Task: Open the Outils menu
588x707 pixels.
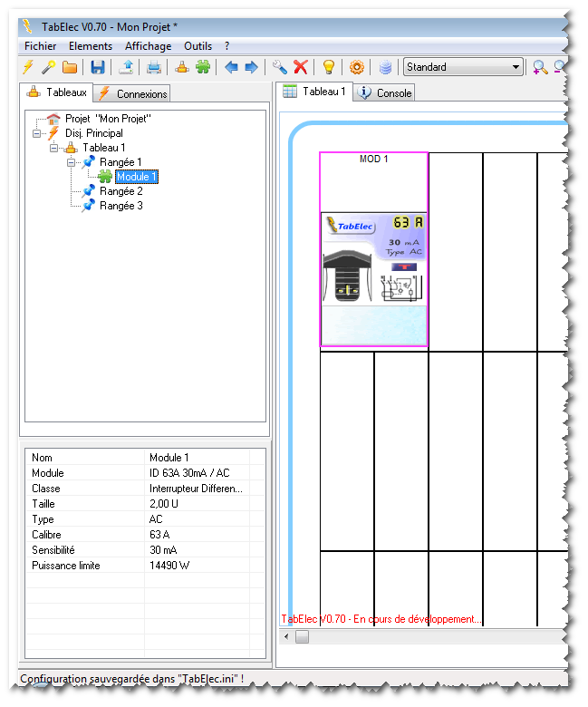Action: [x=198, y=46]
